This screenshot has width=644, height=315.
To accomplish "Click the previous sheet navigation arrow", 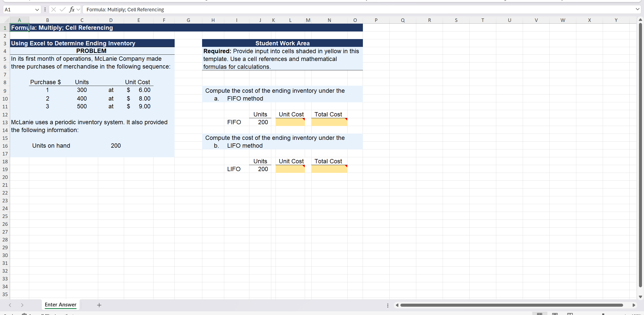I will pos(10,305).
